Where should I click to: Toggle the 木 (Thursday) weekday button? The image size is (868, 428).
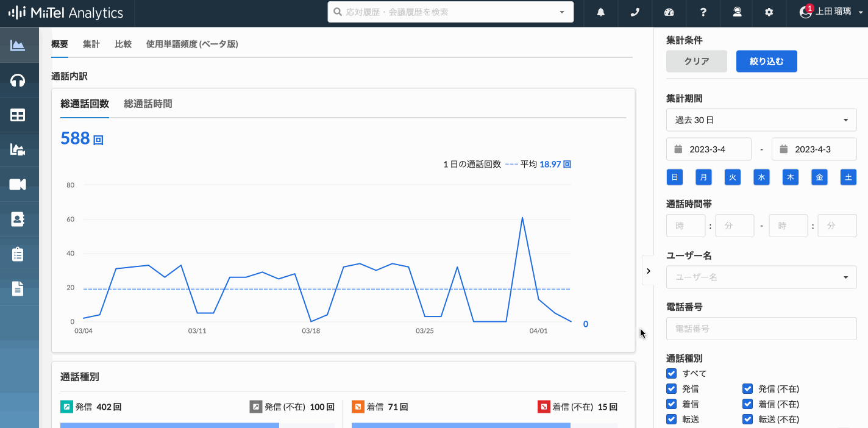pos(791,177)
